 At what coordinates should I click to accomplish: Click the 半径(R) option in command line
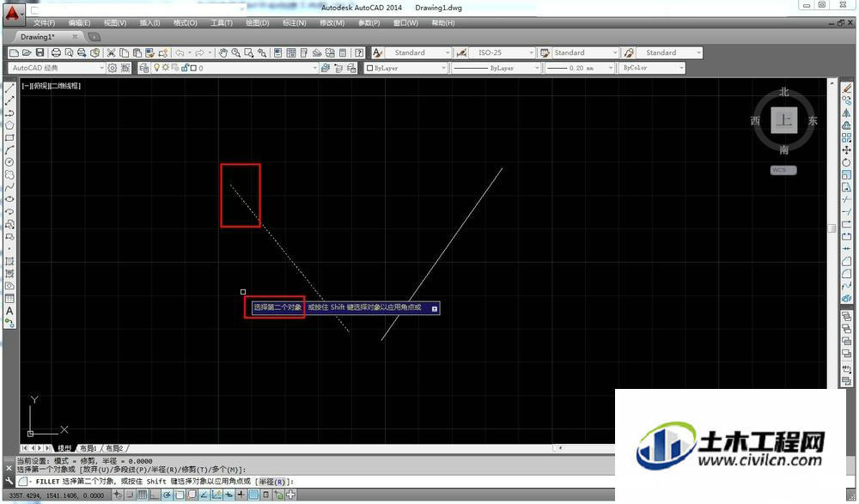click(271, 482)
